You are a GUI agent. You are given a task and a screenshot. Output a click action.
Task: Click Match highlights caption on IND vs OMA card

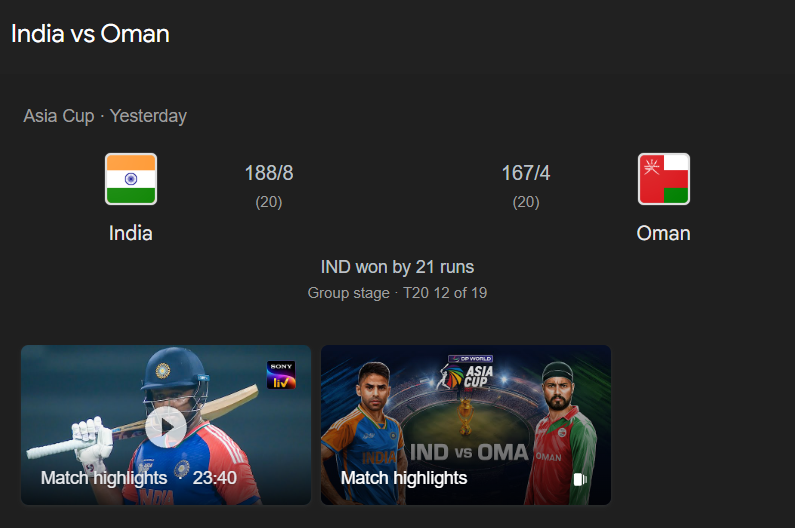404,478
